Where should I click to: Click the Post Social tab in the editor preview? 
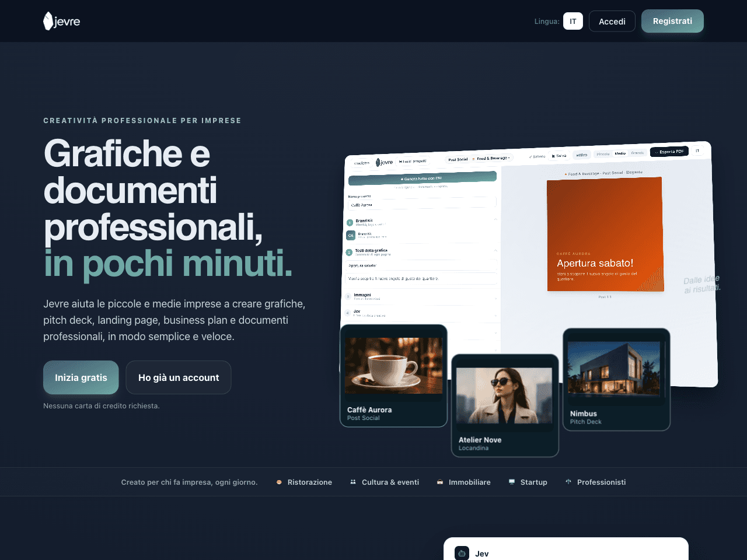click(x=458, y=159)
